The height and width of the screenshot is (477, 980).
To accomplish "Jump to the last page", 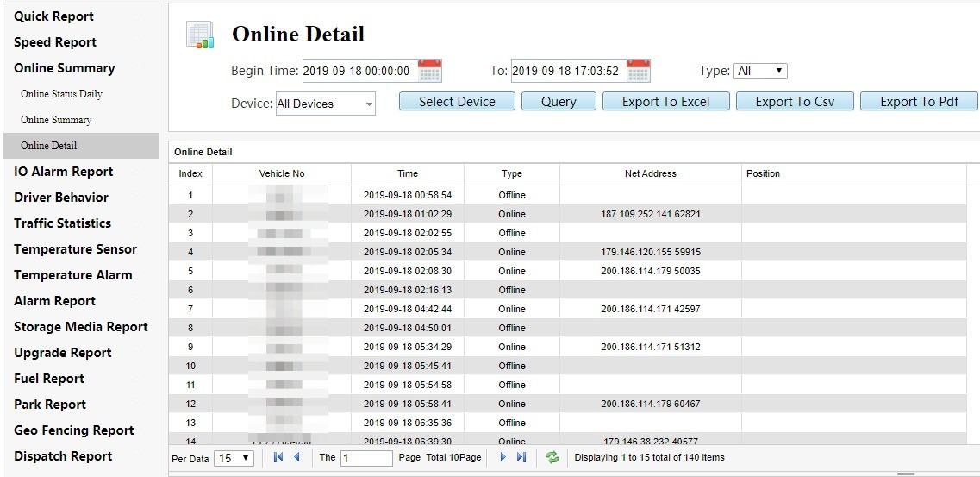I will coord(521,458).
